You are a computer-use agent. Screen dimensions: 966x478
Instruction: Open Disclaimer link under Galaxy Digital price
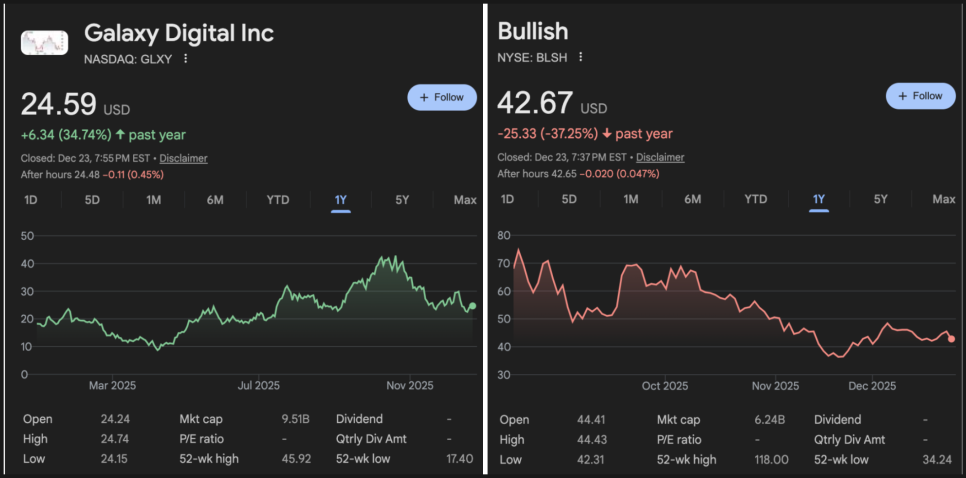pos(183,158)
